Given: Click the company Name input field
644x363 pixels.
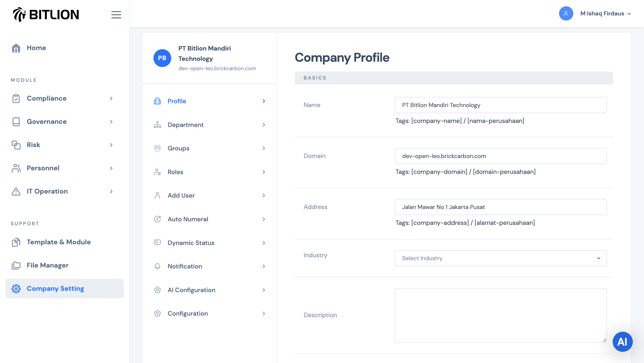Looking at the screenshot, I should tap(500, 105).
